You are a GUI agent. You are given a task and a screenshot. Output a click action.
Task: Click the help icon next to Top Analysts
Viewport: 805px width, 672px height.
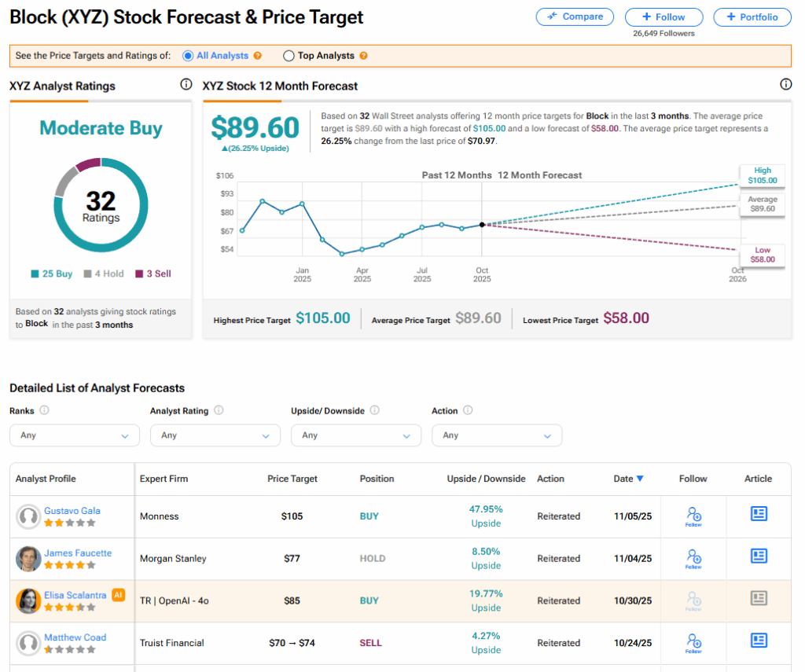pos(363,56)
